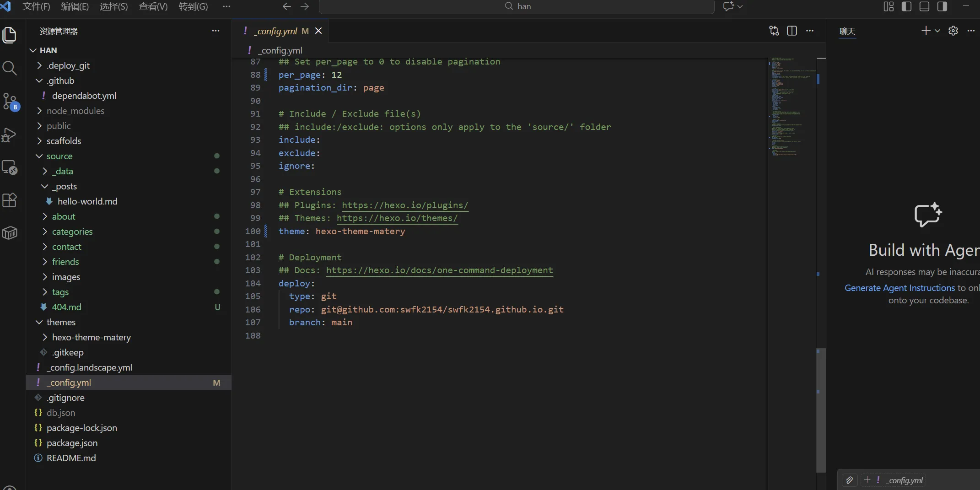This screenshot has height=490, width=980.
Task: Click the Generate Agent Instructions link
Action: (899, 288)
